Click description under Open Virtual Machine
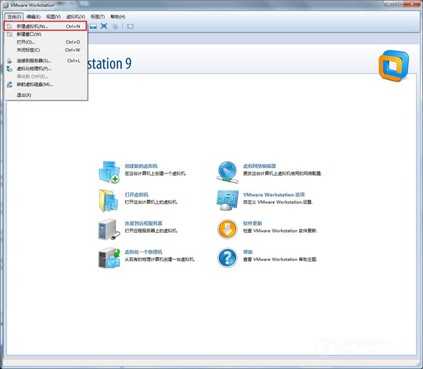This screenshot has height=369, width=423. point(151,202)
